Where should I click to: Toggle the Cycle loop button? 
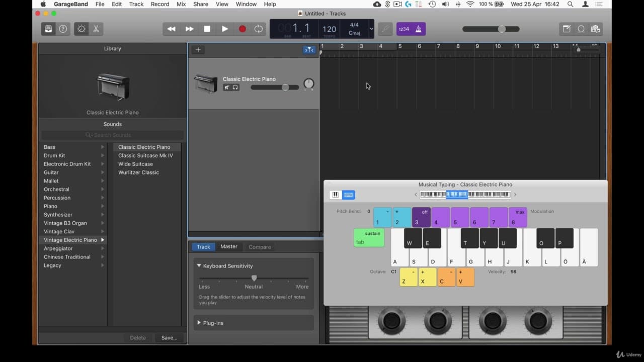pos(259,29)
